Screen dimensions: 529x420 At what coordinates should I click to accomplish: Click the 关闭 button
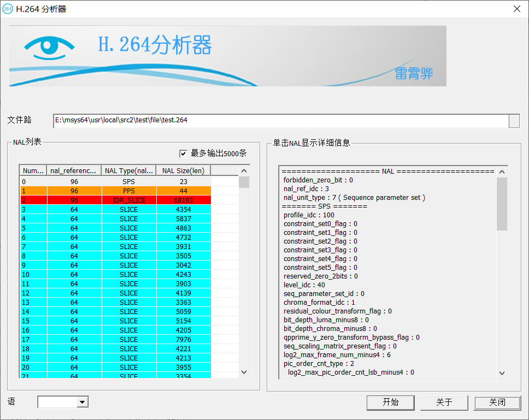pos(497,403)
